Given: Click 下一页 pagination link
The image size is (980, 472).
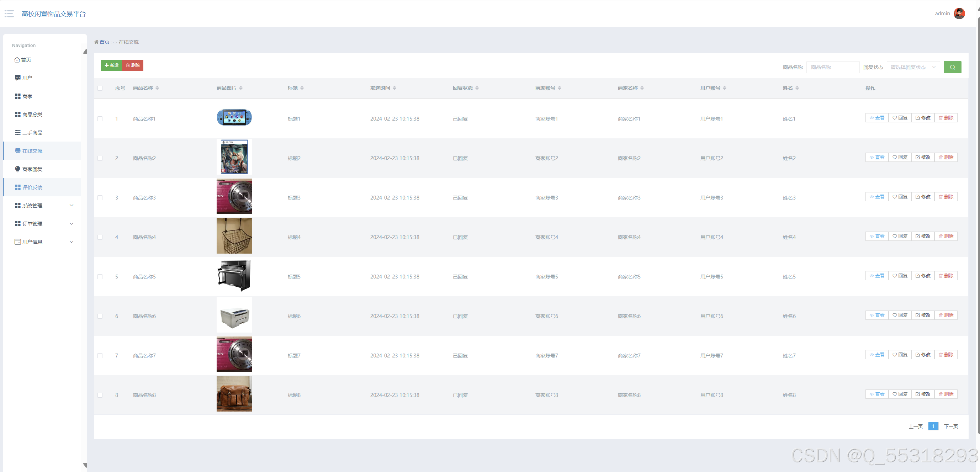Looking at the screenshot, I should click(x=950, y=426).
